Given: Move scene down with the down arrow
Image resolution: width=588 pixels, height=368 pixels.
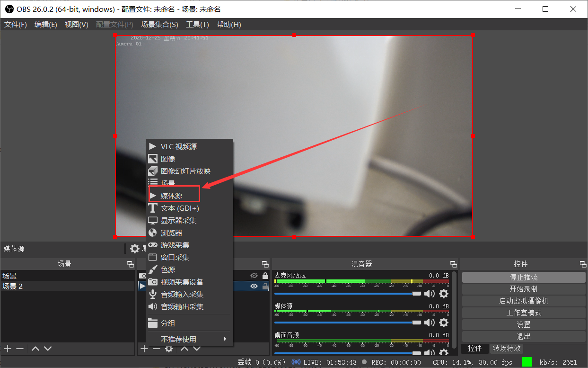Looking at the screenshot, I should tap(48, 349).
